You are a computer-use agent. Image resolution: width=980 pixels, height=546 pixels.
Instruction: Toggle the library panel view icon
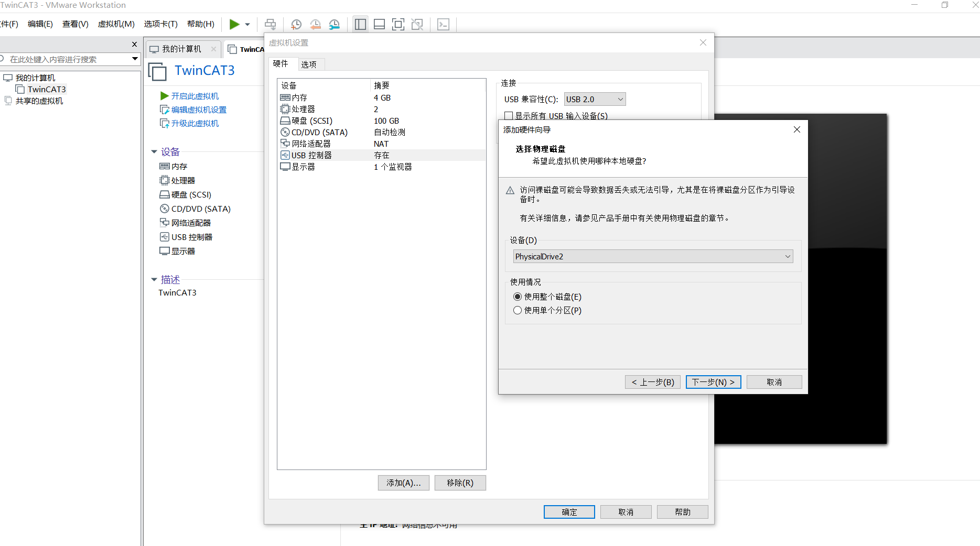point(360,24)
